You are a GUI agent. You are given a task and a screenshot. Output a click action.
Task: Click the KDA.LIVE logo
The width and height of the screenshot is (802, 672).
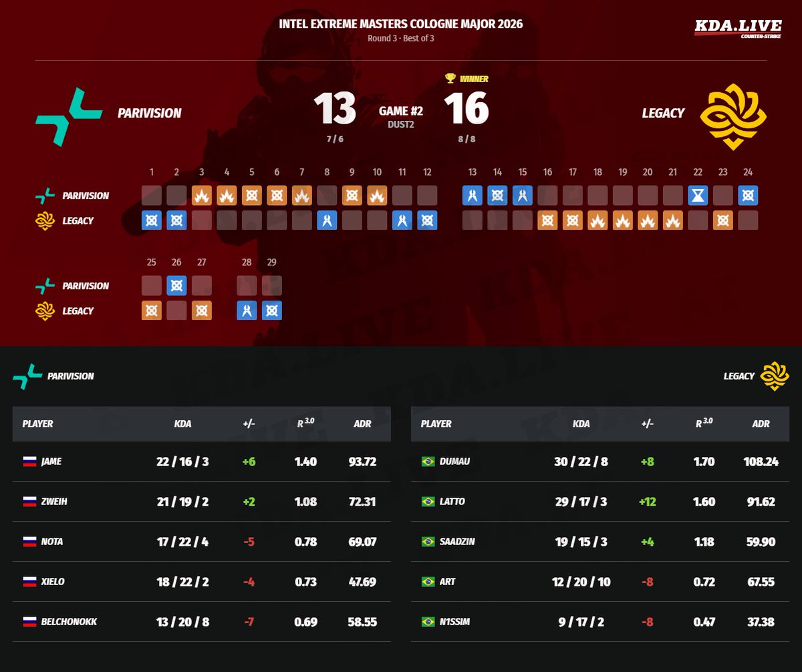tap(738, 27)
